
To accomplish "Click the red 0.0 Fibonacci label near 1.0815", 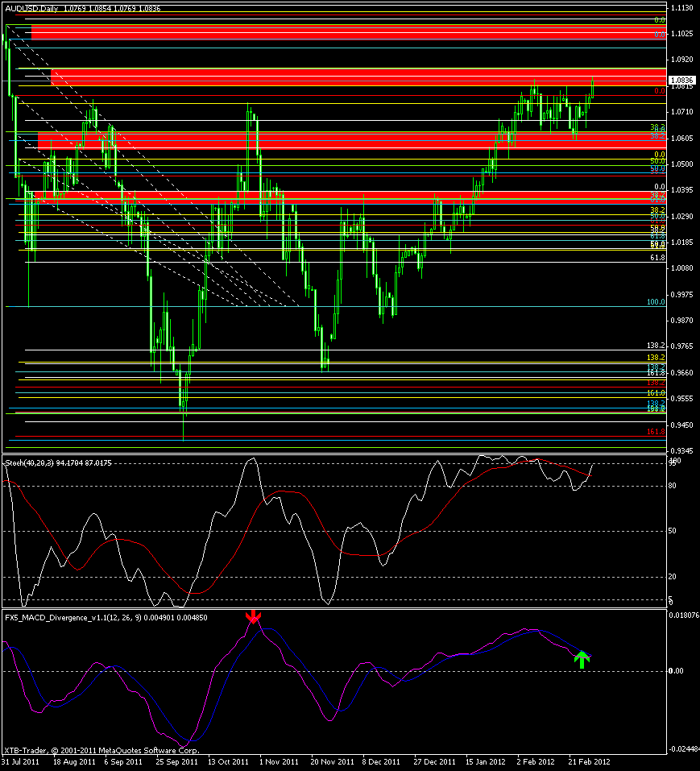I will [x=660, y=91].
